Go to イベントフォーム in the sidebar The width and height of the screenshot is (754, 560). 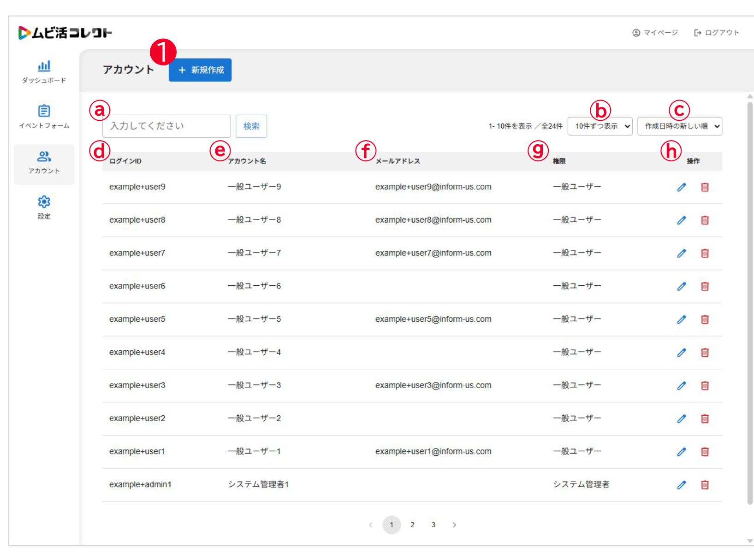pos(44,117)
